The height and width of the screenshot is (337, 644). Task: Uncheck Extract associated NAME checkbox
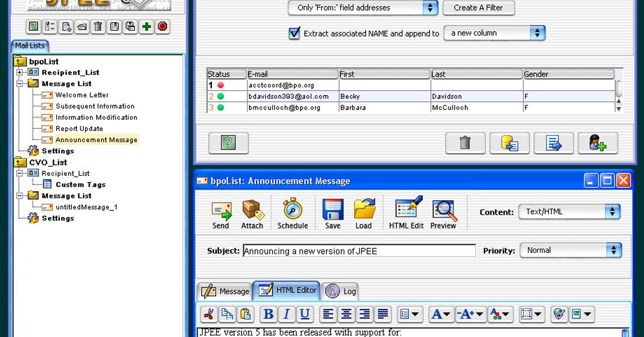[295, 33]
